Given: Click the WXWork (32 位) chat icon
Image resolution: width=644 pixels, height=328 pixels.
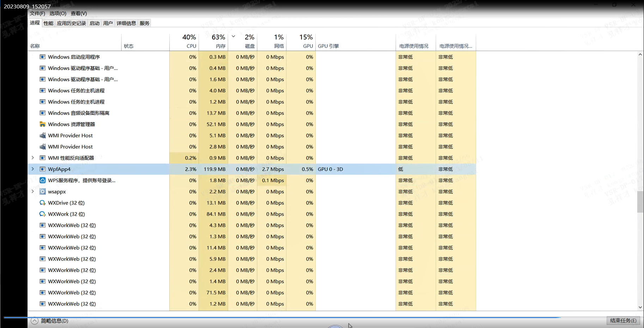Looking at the screenshot, I should 42,214.
